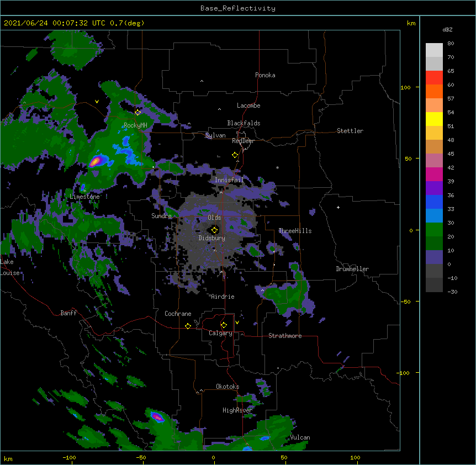Click the intense magenta storm core west of RockyMH
This screenshot has height=465, width=476.
(96, 161)
